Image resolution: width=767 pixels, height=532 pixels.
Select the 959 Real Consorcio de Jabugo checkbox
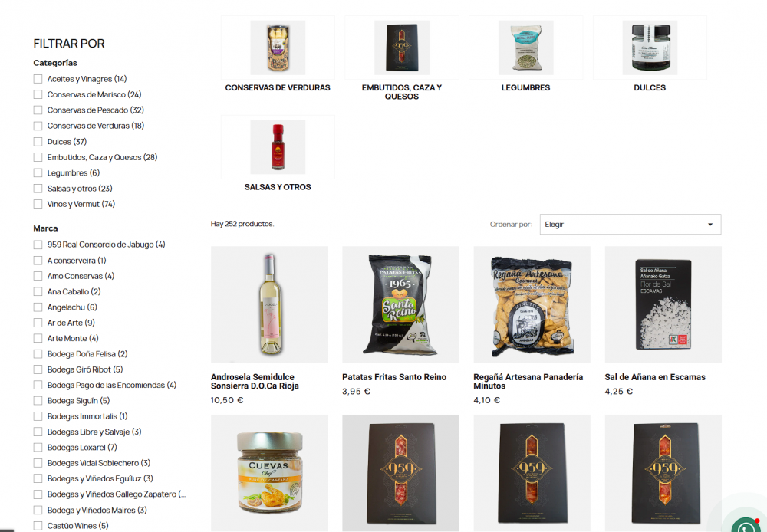(x=38, y=245)
